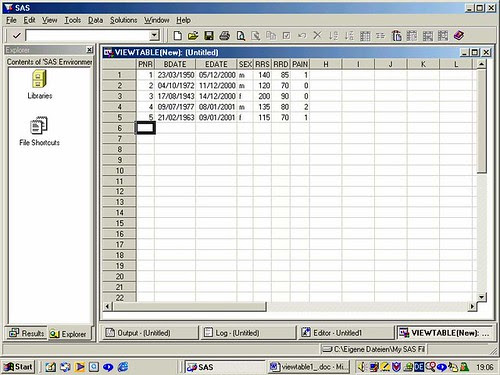
Task: Open Print Preview from the toolbar
Action: click(x=240, y=35)
